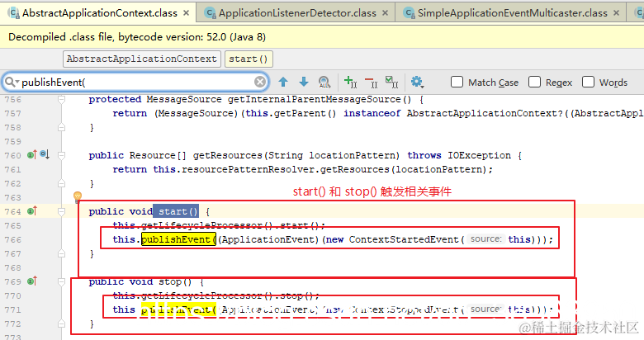The image size is (644, 340).
Task: Click overridden gutter icon on line 760
Action: click(x=45, y=155)
